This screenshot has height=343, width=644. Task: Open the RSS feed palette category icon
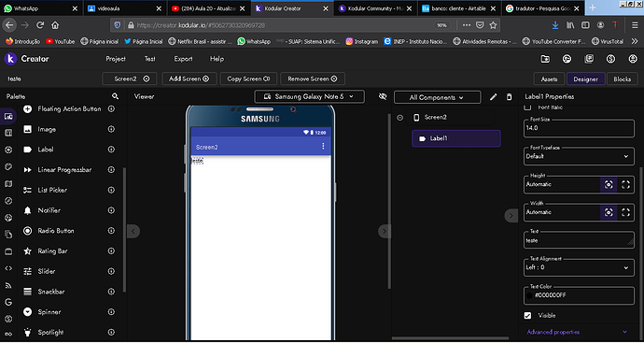click(8, 285)
